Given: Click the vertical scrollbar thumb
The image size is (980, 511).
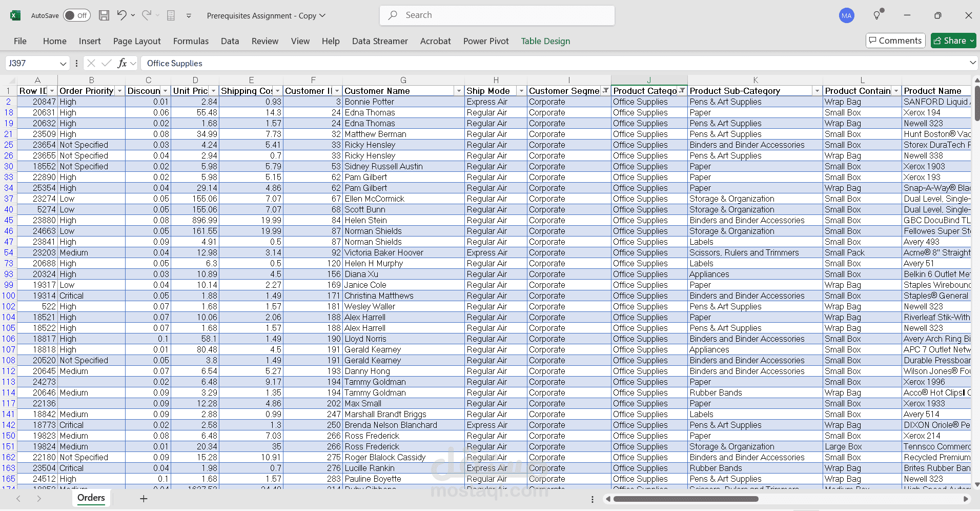Looking at the screenshot, I should pos(976,104).
